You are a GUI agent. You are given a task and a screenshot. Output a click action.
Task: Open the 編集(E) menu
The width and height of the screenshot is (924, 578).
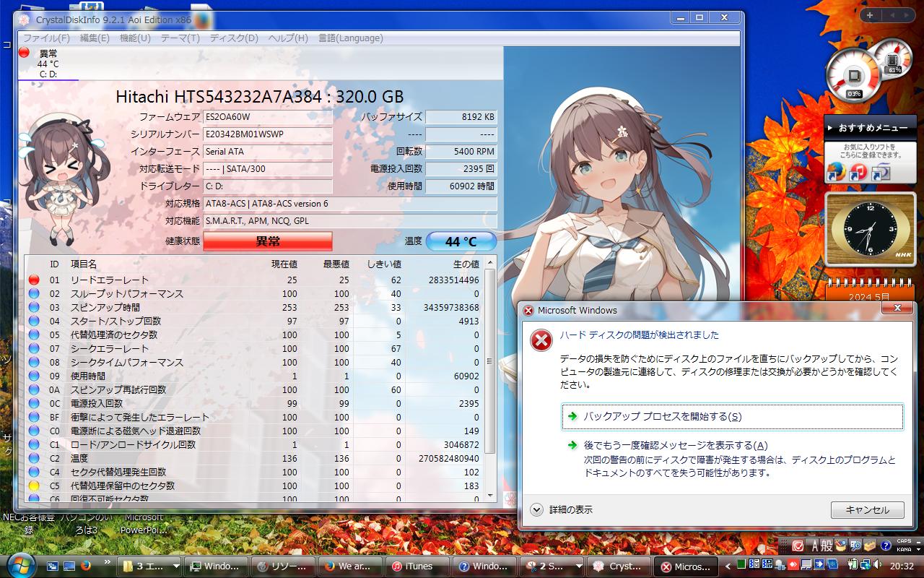pos(95,38)
